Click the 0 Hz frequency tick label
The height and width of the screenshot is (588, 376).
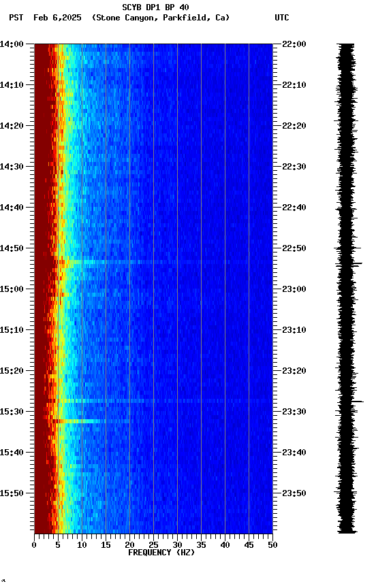[x=34, y=545]
